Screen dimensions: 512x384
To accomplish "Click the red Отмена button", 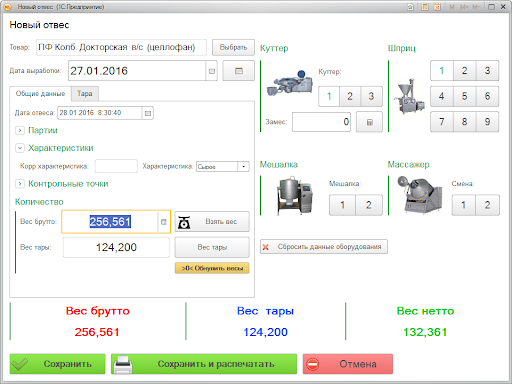I will click(x=348, y=364).
